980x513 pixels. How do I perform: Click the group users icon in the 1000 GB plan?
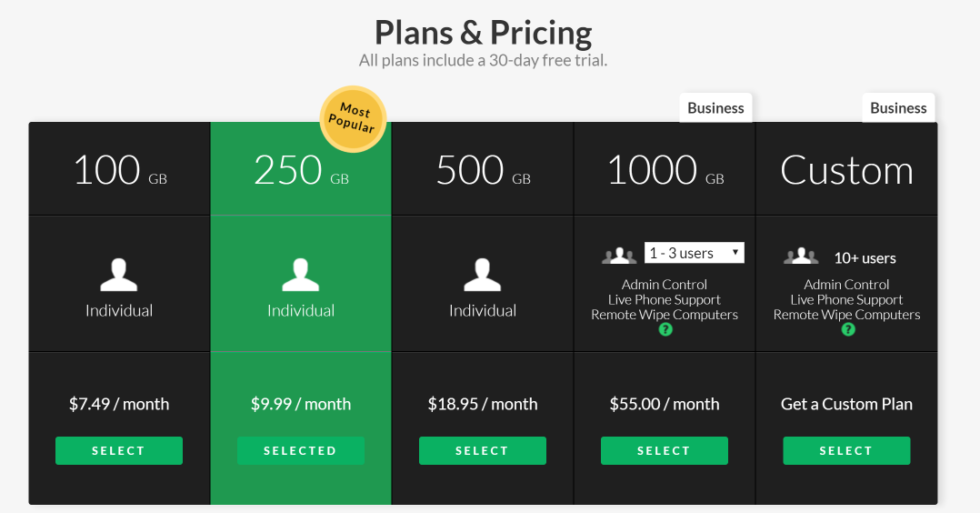[619, 256]
